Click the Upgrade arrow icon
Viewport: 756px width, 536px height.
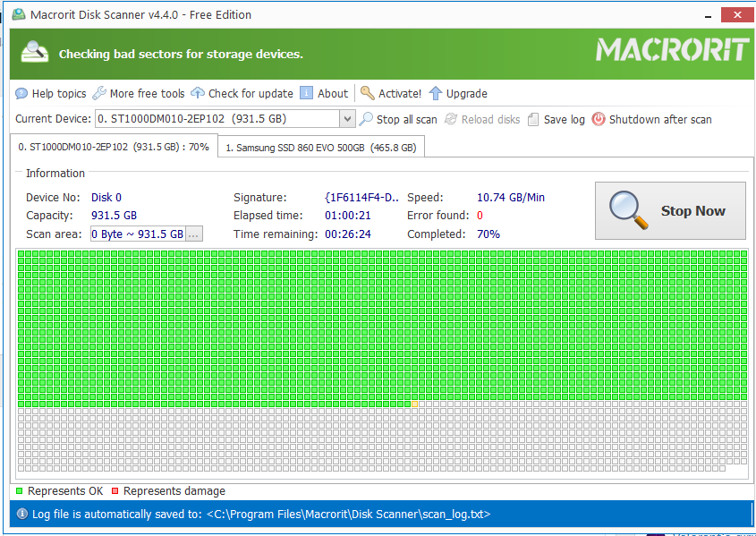point(436,94)
